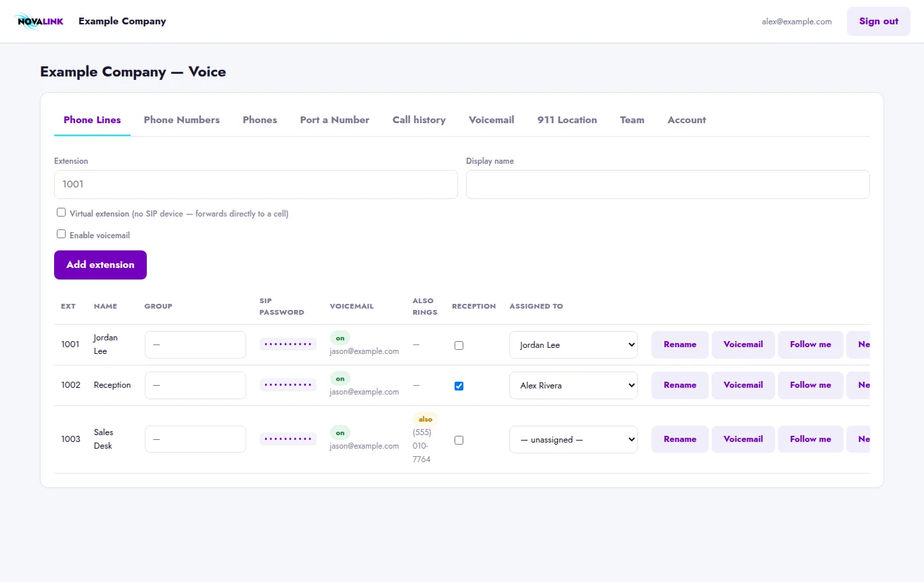
Task: Enable the voicemail checkbox under Extension
Action: pos(62,234)
